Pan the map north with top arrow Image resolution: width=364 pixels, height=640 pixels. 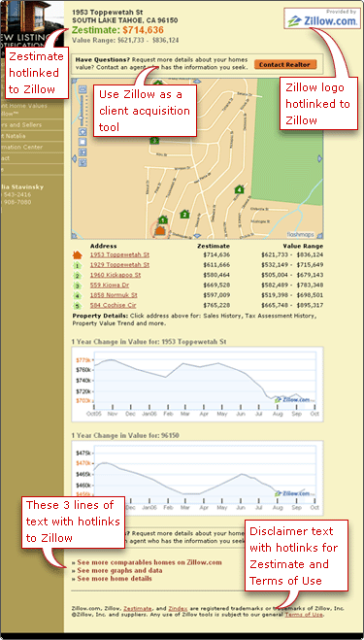[197, 81]
